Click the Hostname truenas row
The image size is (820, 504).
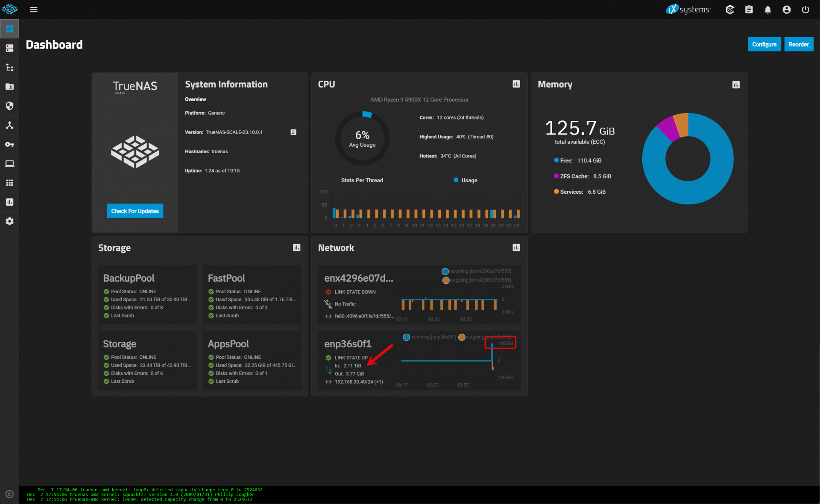tap(243, 151)
